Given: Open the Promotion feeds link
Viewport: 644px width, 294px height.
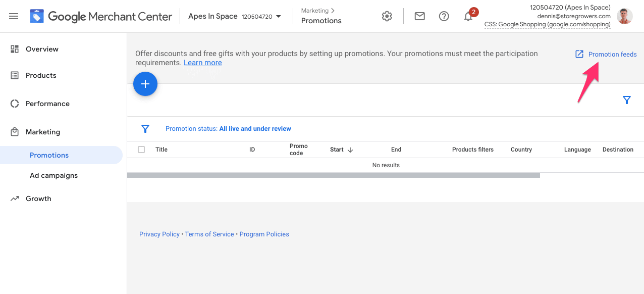Looking at the screenshot, I should coord(612,54).
